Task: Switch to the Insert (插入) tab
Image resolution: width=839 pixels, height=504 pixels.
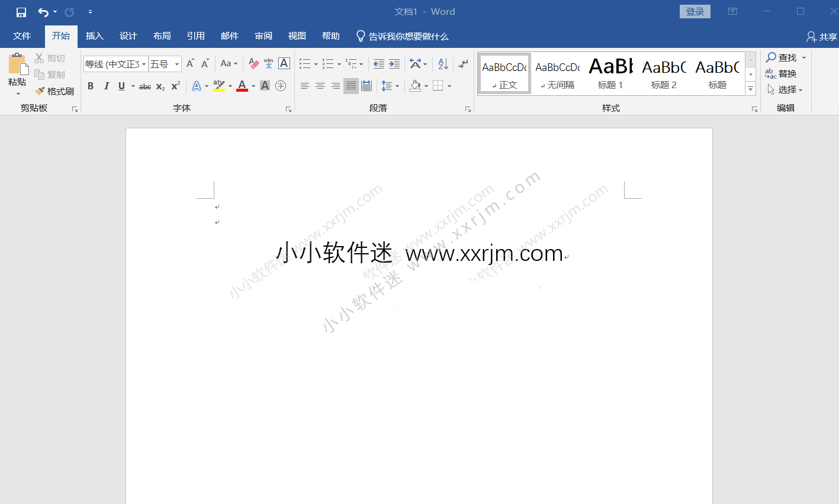Action: [95, 36]
